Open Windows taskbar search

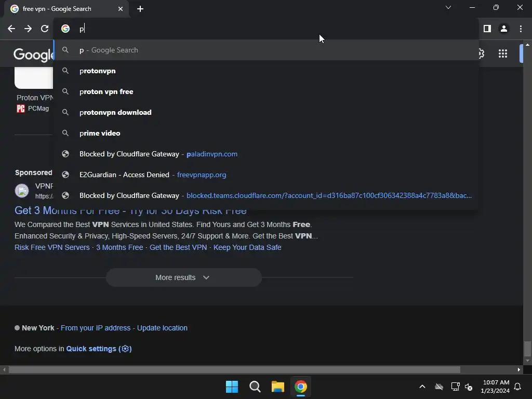pos(255,387)
